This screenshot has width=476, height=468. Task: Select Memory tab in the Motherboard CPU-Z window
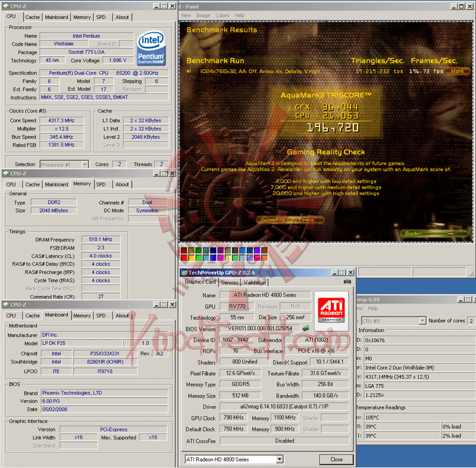(x=82, y=316)
